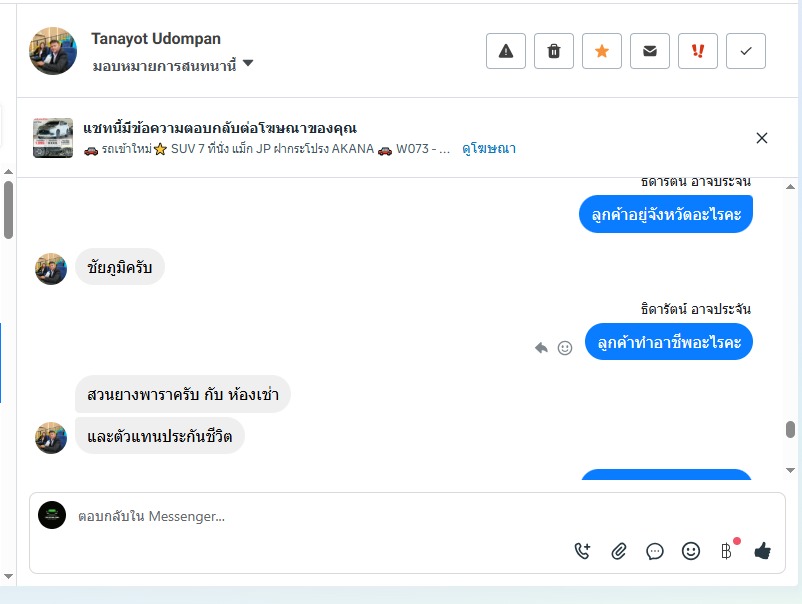Toggle the orange star follow-up marker

click(602, 51)
